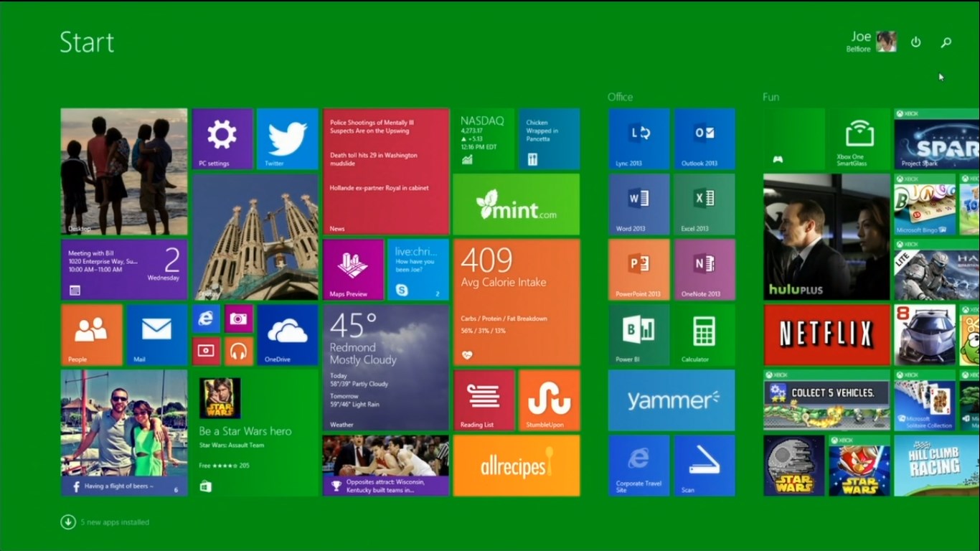Open the Camera small tile
Viewport: 980px width, 551px height.
pyautogui.click(x=238, y=319)
